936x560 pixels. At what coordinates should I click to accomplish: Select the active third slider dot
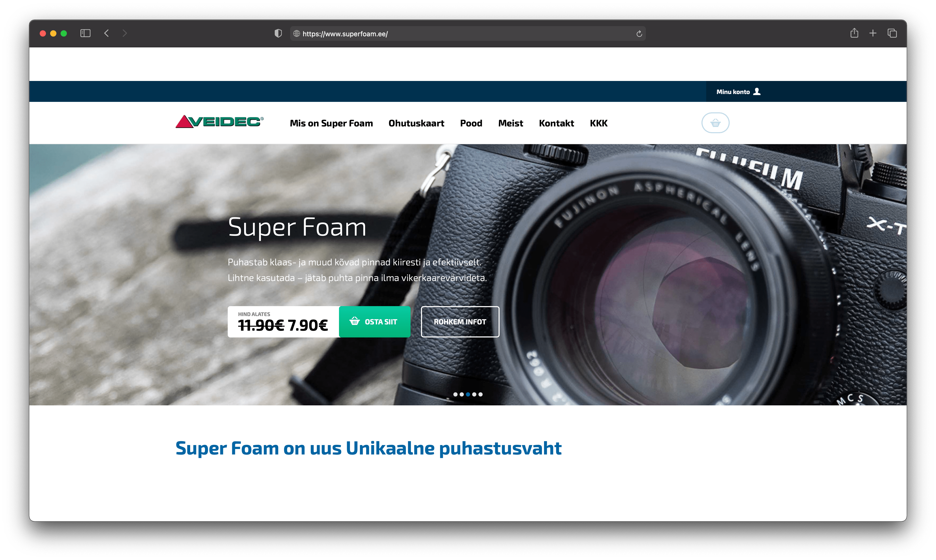(x=468, y=394)
